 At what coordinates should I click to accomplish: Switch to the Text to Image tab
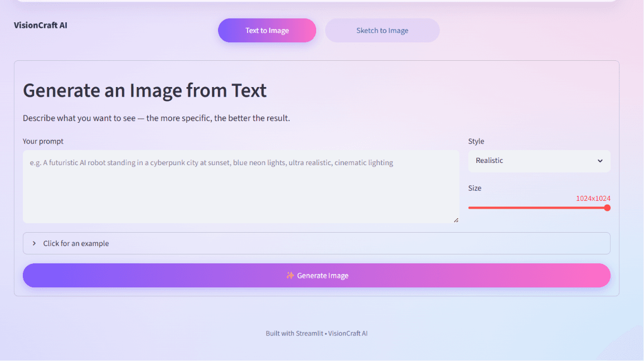pyautogui.click(x=267, y=31)
